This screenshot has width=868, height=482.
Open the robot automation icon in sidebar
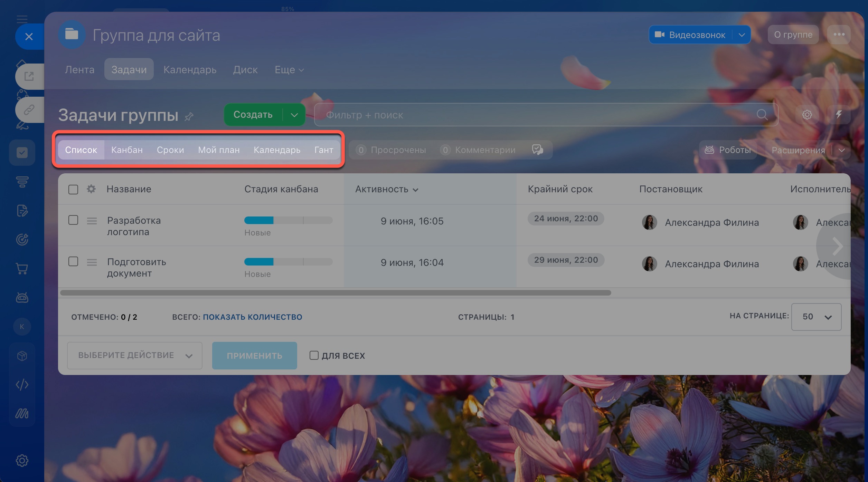(22, 298)
